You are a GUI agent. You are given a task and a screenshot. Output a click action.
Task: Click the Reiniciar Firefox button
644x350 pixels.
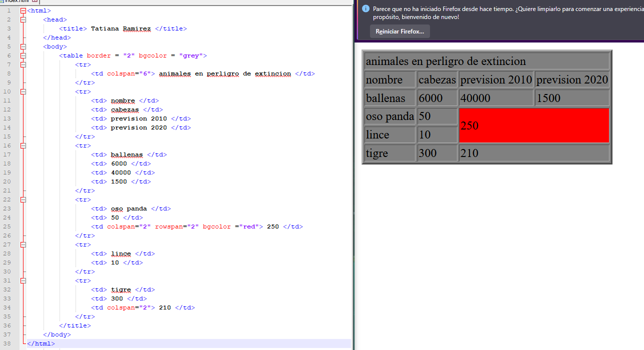pyautogui.click(x=399, y=31)
